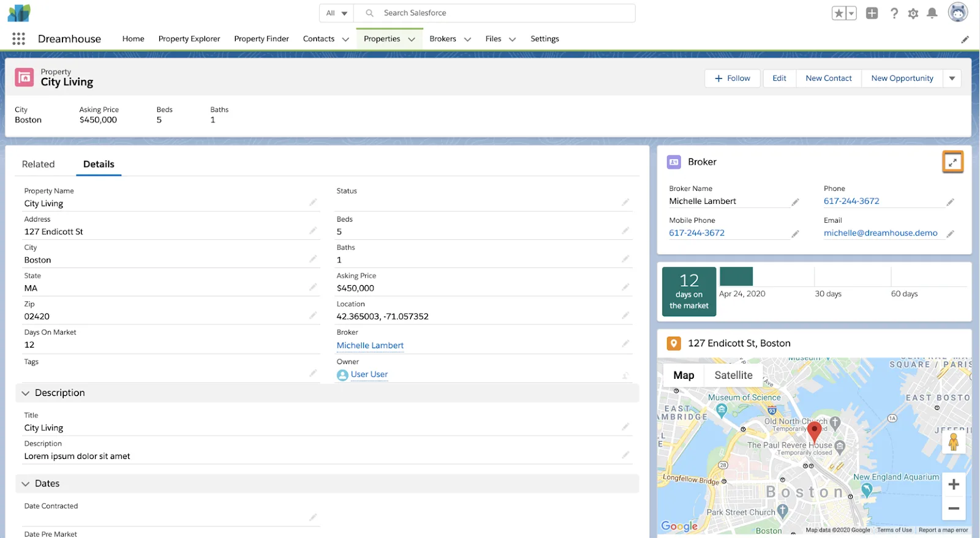Expand the Broker card with arrows icon

pyautogui.click(x=952, y=162)
